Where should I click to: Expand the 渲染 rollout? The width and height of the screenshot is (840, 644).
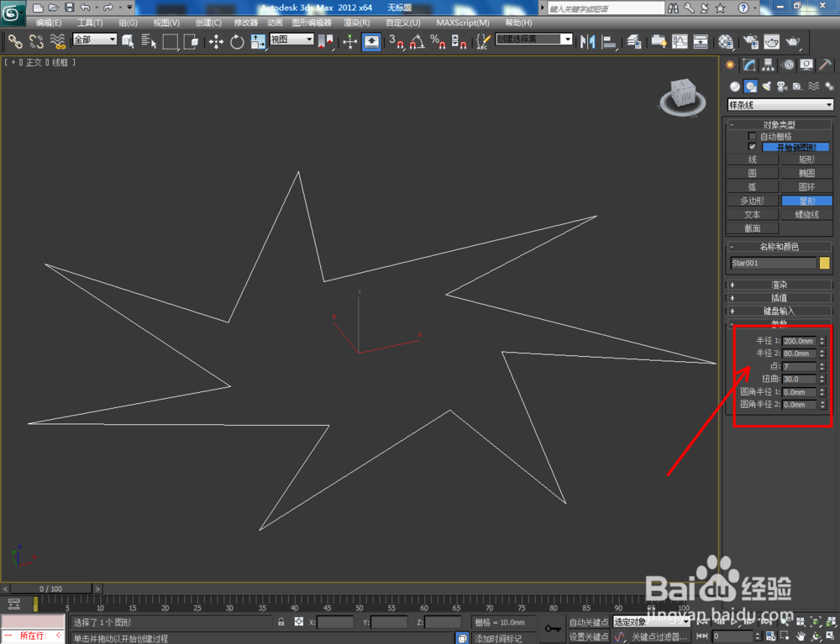pos(780,285)
